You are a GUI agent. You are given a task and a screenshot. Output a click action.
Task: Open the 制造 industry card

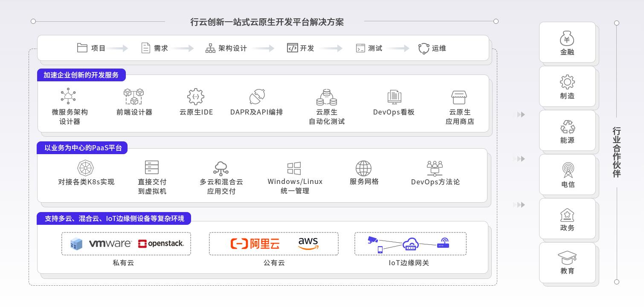(x=567, y=86)
